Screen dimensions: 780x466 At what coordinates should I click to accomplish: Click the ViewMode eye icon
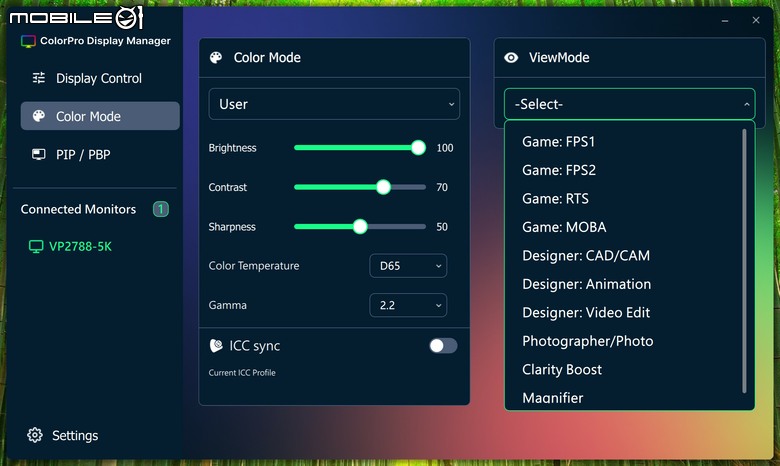point(511,58)
